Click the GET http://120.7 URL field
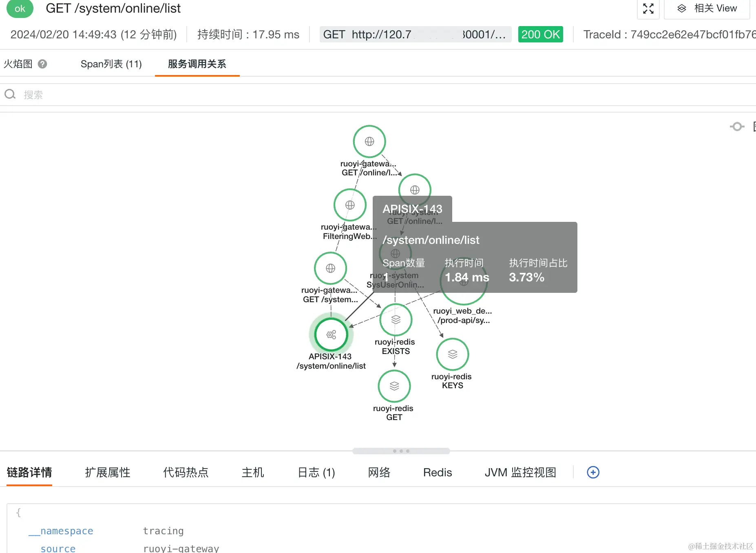The width and height of the screenshot is (756, 553). point(415,34)
